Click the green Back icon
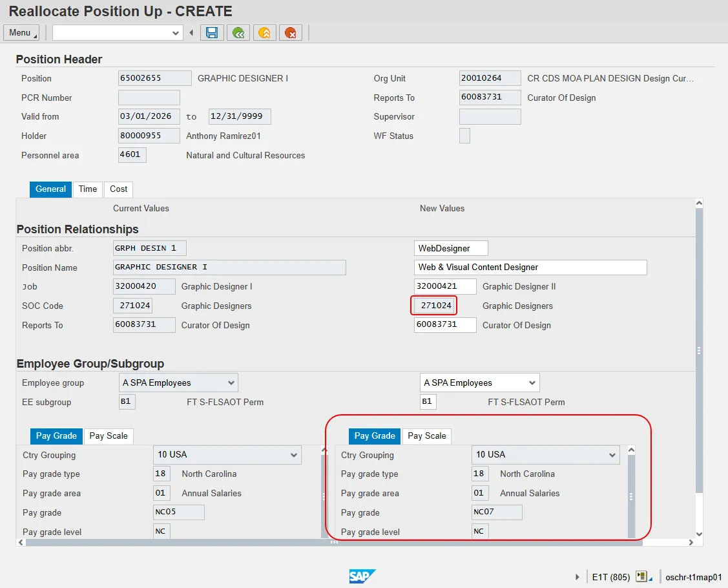The image size is (728, 588). pyautogui.click(x=239, y=33)
